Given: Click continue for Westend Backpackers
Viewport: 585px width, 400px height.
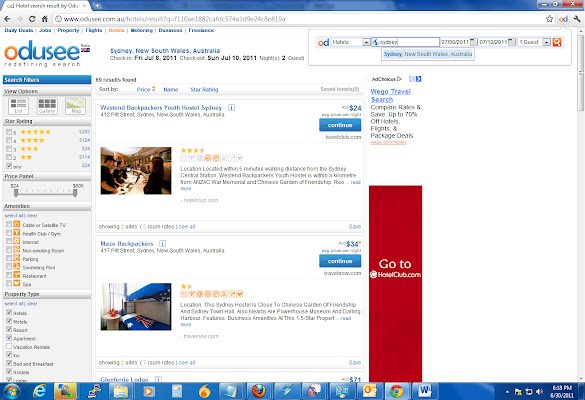Looking at the screenshot, I should [340, 125].
